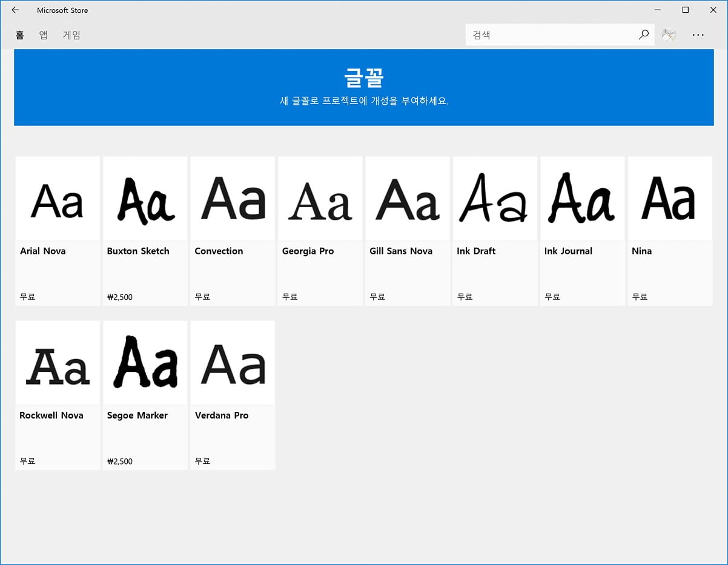Open the Georgia Pro font preview
Viewport: 728px width, 565px height.
pyautogui.click(x=320, y=199)
